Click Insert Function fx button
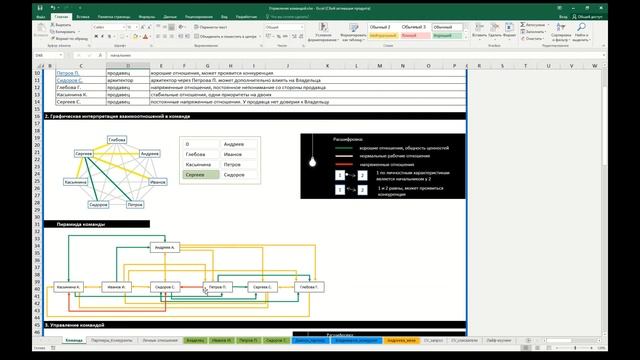 tap(100, 55)
